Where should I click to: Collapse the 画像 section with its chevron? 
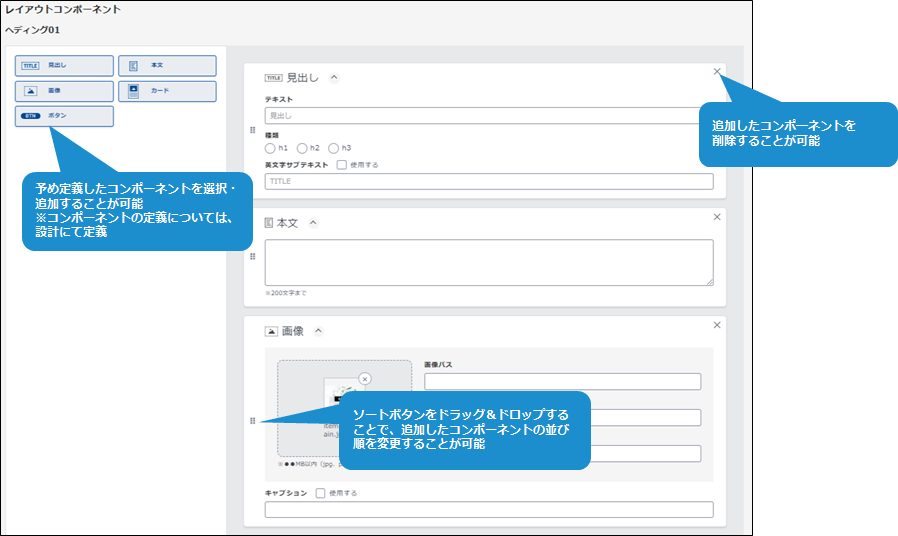pos(319,331)
